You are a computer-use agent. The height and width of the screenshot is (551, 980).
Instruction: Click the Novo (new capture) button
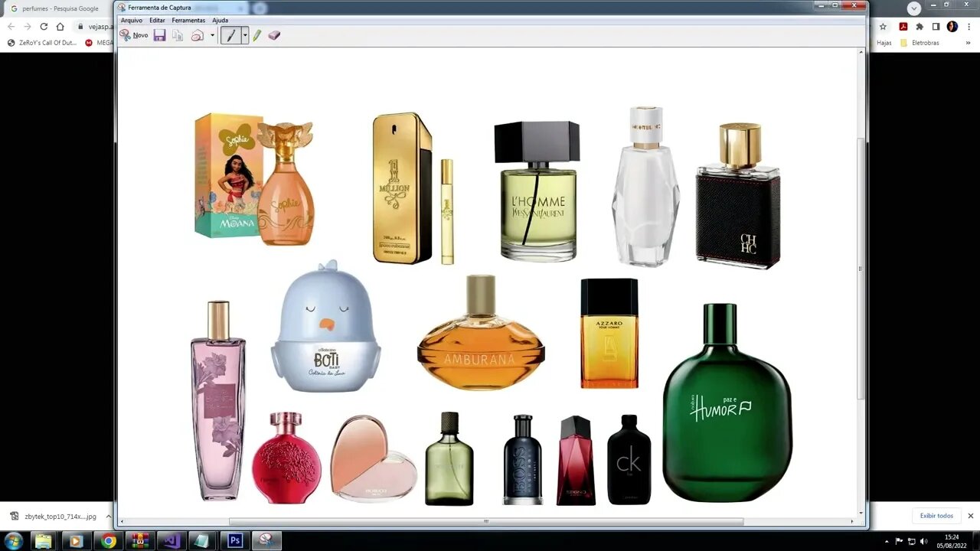(x=134, y=35)
